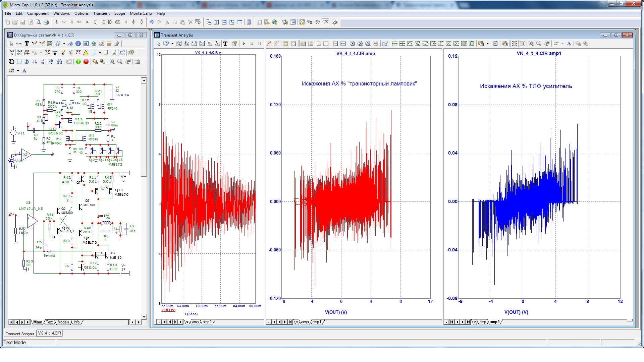This screenshot has height=362, width=644.
Task: Click the V(RL) (V) curve label
Action: pos(168,310)
